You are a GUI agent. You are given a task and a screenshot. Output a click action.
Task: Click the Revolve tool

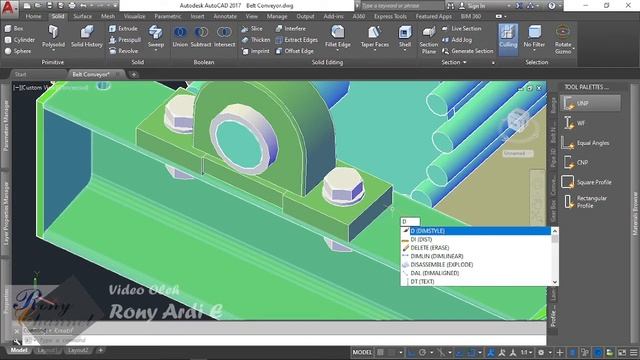click(124, 51)
